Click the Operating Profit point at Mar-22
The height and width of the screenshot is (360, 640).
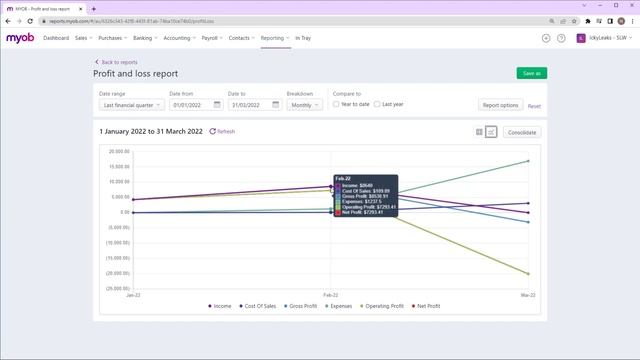(529, 274)
